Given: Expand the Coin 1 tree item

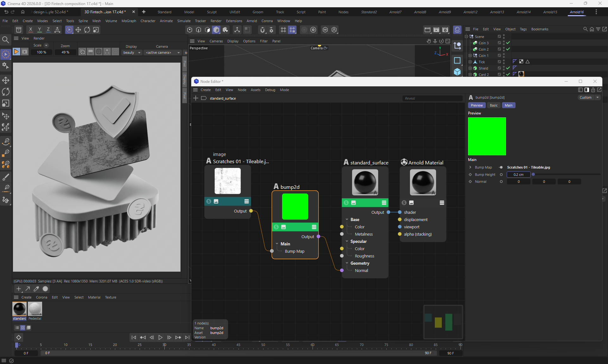Looking at the screenshot, I should click(470, 55).
